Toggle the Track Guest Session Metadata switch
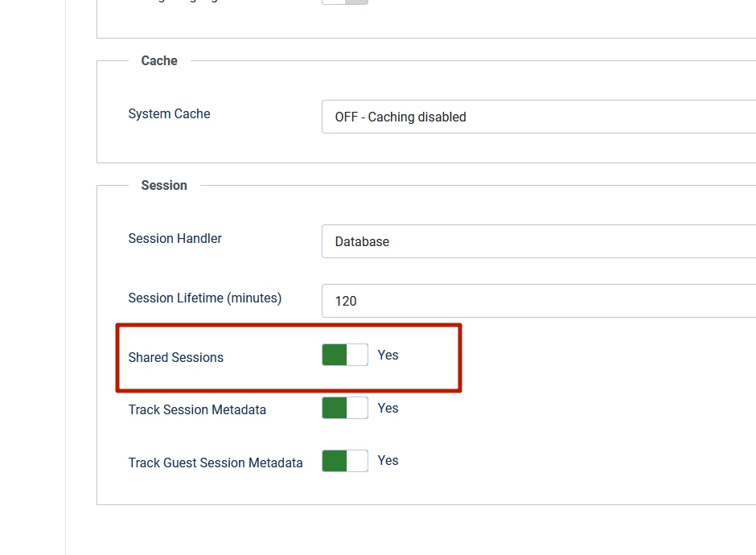 345,461
